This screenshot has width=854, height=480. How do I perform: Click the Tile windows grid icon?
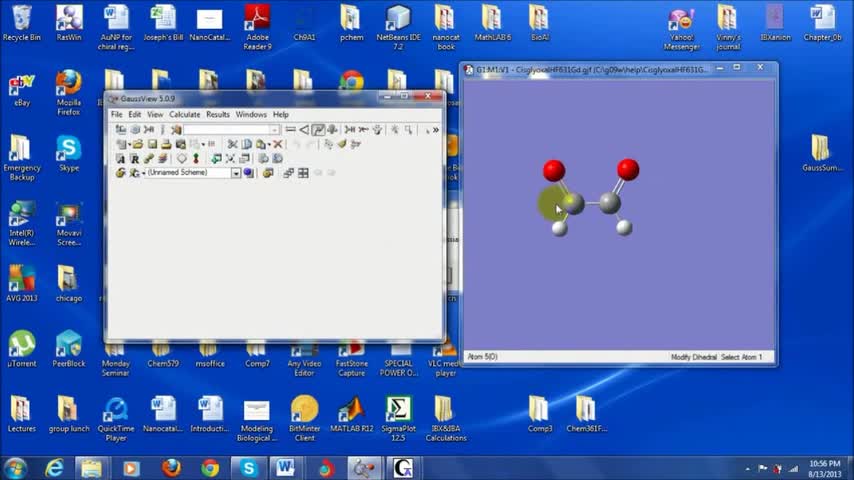303,173
